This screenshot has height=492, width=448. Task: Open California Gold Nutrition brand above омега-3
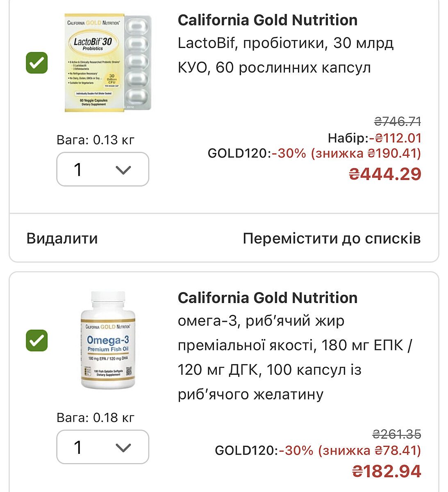click(x=267, y=298)
